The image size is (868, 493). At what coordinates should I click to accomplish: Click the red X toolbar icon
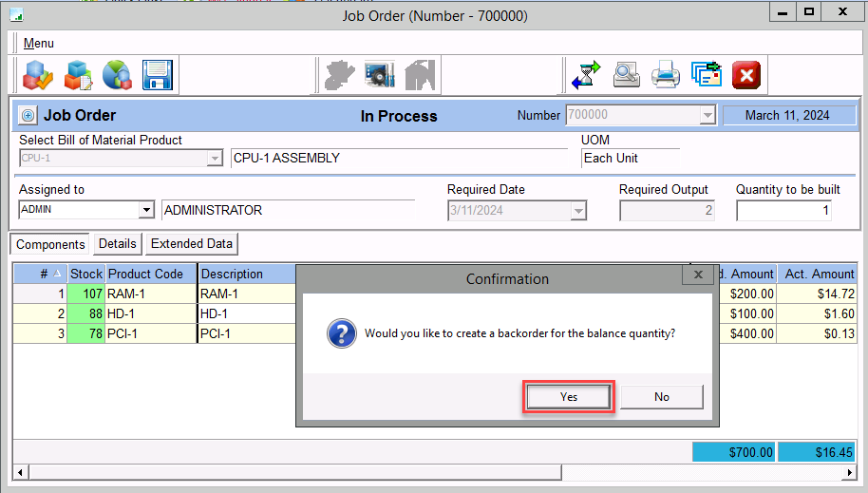746,74
